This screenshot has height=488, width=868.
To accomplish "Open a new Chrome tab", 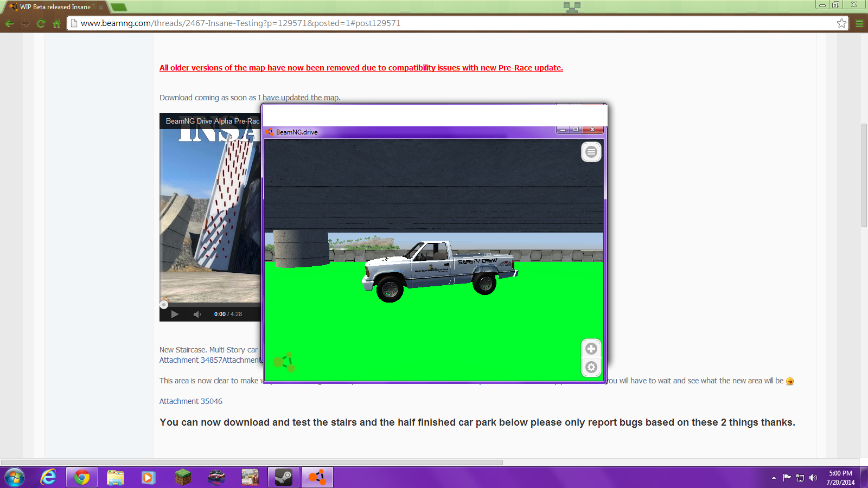I will point(118,7).
